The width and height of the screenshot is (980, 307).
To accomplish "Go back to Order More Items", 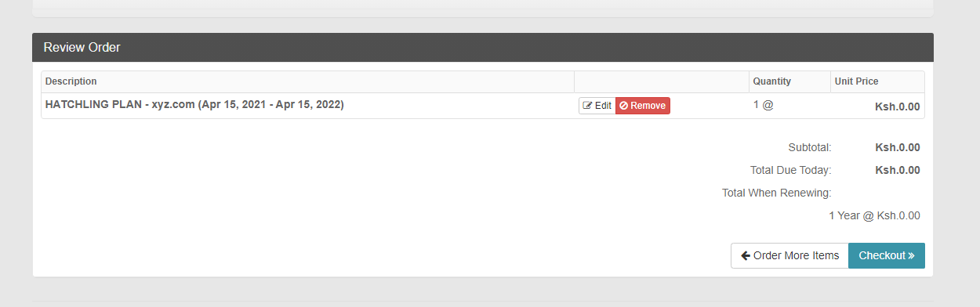I will click(789, 255).
